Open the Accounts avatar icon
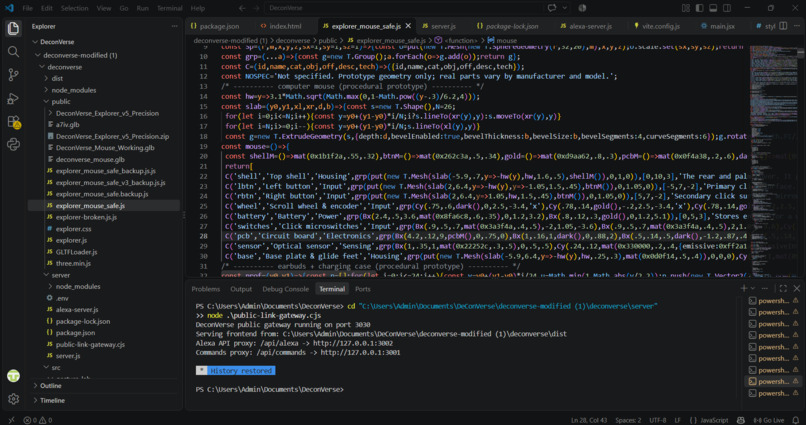The image size is (806, 425). [x=13, y=376]
